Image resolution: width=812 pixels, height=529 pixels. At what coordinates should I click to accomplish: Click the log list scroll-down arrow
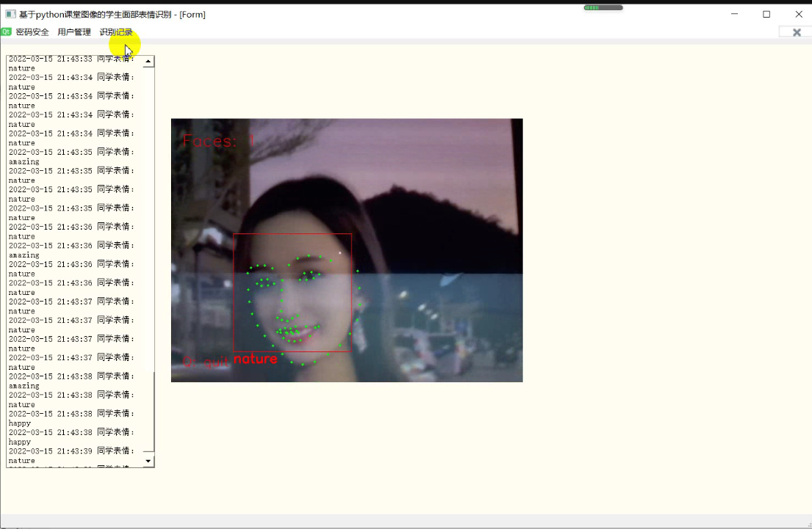pos(148,461)
